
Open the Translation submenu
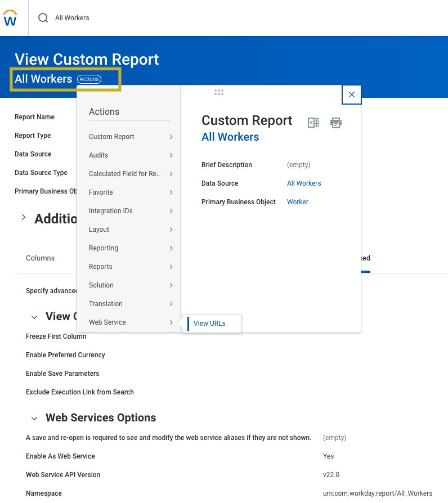131,304
